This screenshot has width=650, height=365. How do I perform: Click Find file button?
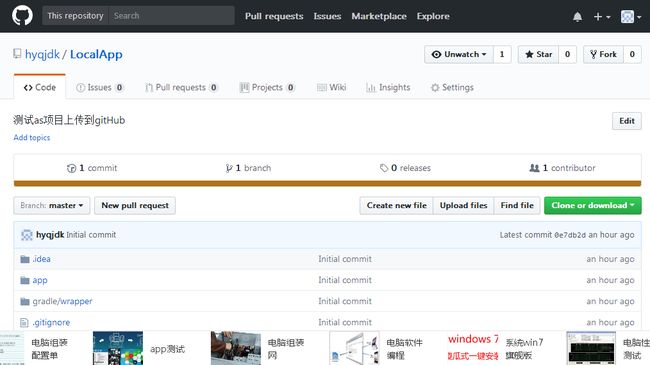tap(517, 206)
